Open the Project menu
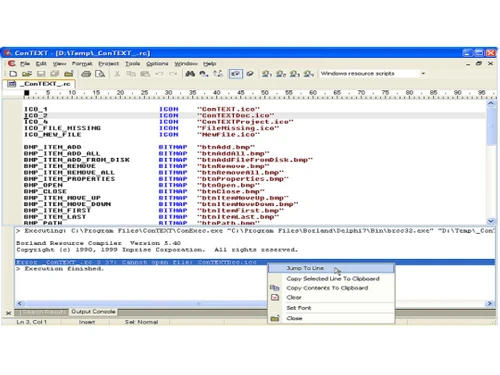Image resolution: width=500 pixels, height=375 pixels. click(x=108, y=63)
